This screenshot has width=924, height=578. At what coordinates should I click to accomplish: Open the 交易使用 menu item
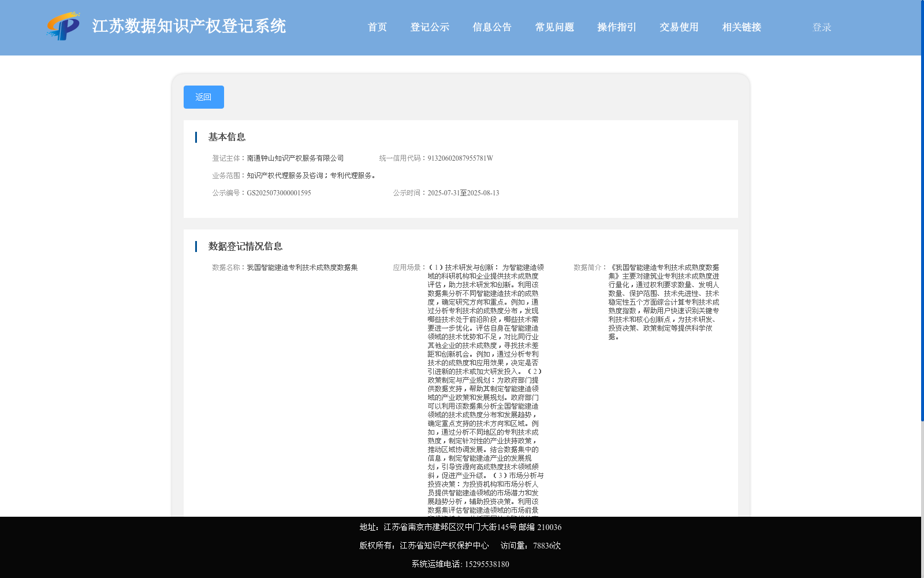(x=679, y=27)
